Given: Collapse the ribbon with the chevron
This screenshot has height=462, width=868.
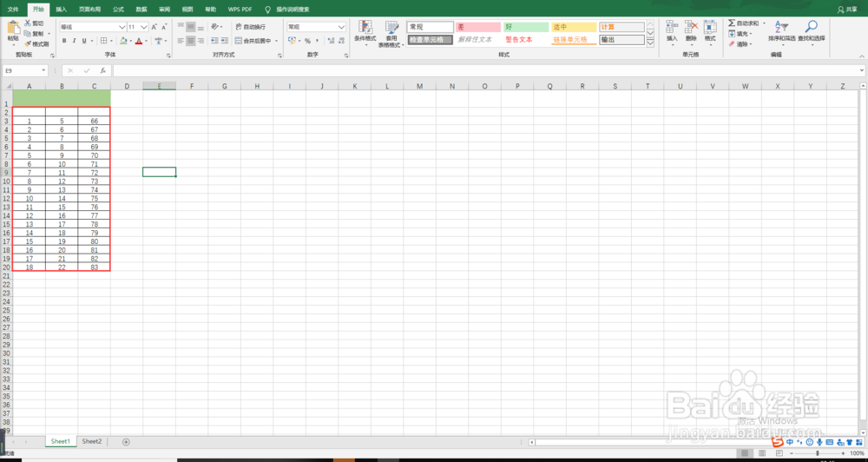Looking at the screenshot, I should (x=861, y=56).
